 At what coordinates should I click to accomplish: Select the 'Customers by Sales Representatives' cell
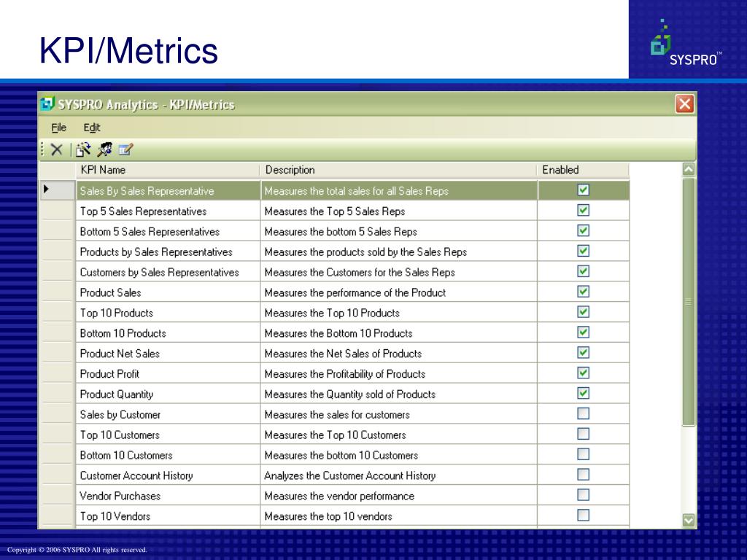click(x=169, y=272)
